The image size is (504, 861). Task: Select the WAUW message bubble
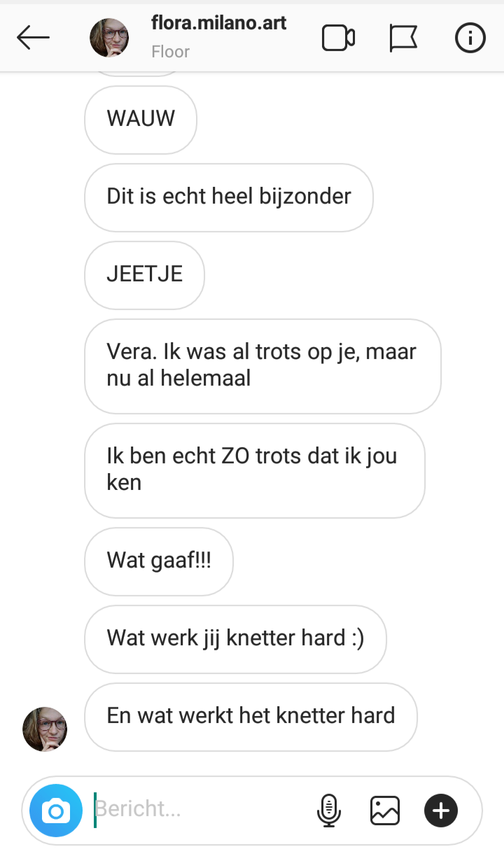point(141,120)
